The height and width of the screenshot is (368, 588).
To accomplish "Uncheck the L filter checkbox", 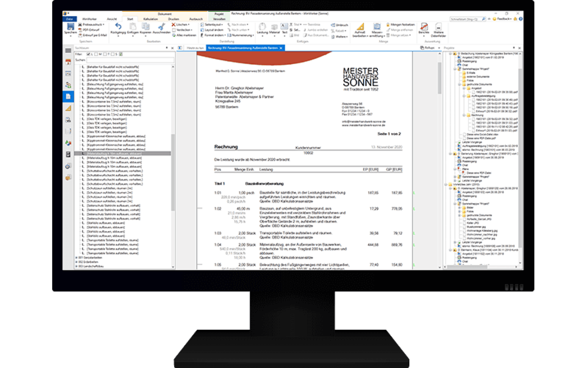I will coord(88,54).
